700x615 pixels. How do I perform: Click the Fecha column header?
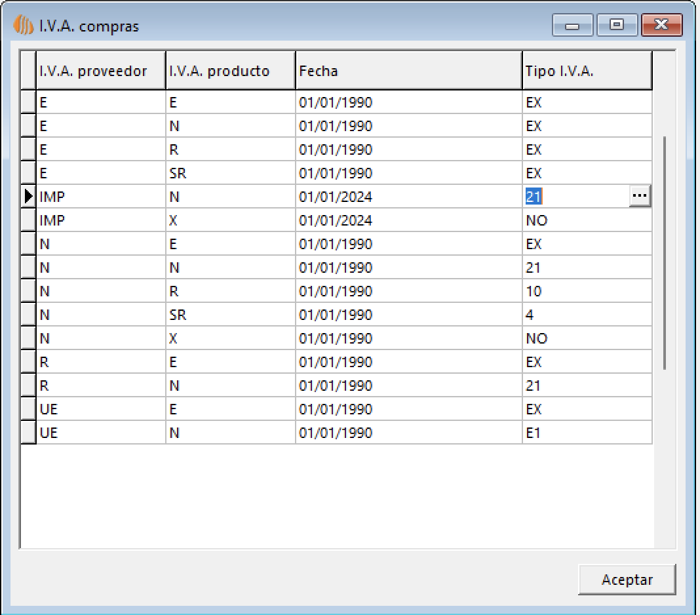408,71
